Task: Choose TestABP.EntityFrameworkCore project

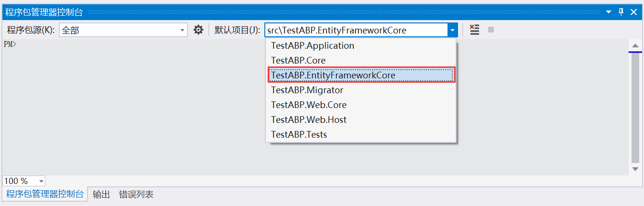Action: 361,75
